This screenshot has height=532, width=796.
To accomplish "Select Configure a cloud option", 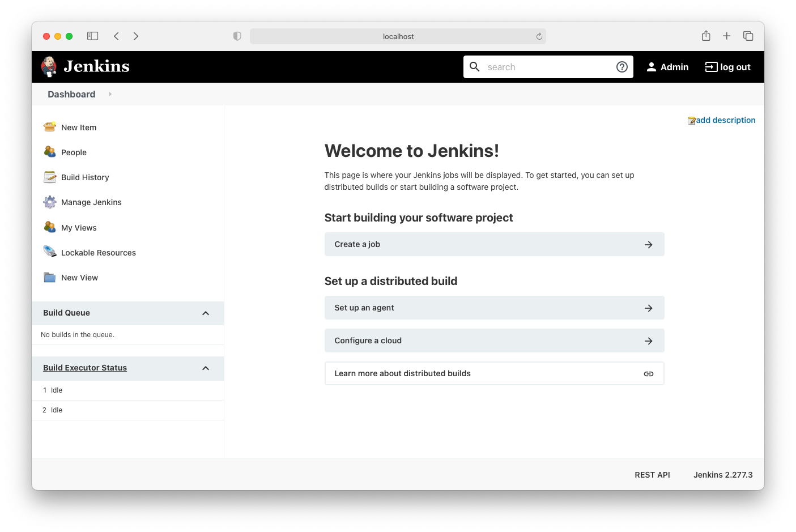I will 494,341.
